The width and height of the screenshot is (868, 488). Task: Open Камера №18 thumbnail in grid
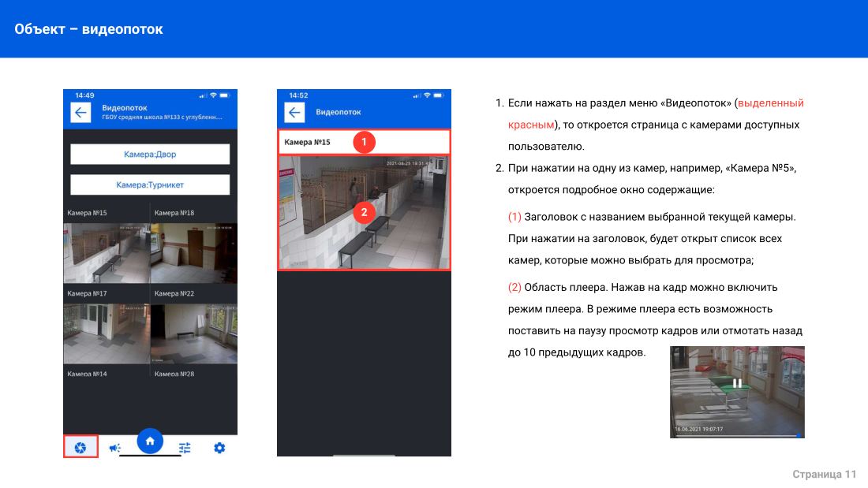click(194, 253)
